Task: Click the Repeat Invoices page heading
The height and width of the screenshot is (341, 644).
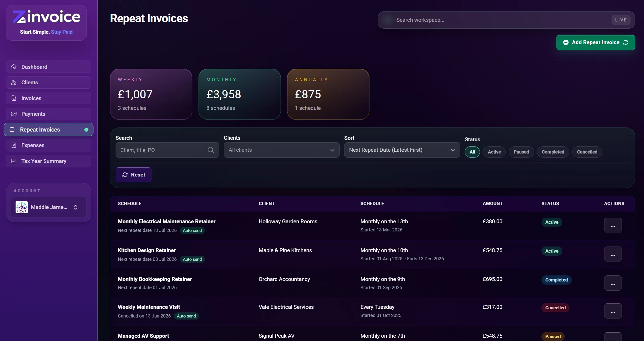Action: [149, 18]
